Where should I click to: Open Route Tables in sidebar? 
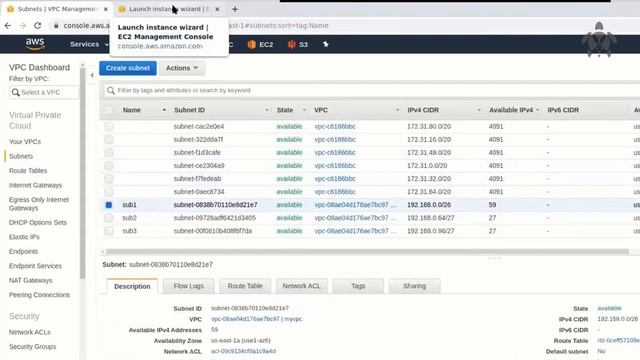pos(28,171)
